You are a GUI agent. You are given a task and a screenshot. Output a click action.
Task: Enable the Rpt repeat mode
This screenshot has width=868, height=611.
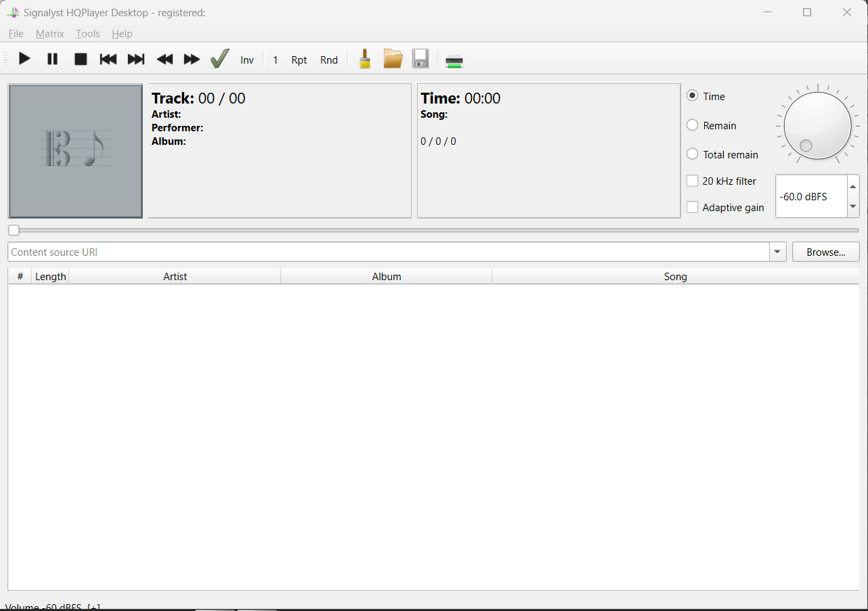(299, 60)
